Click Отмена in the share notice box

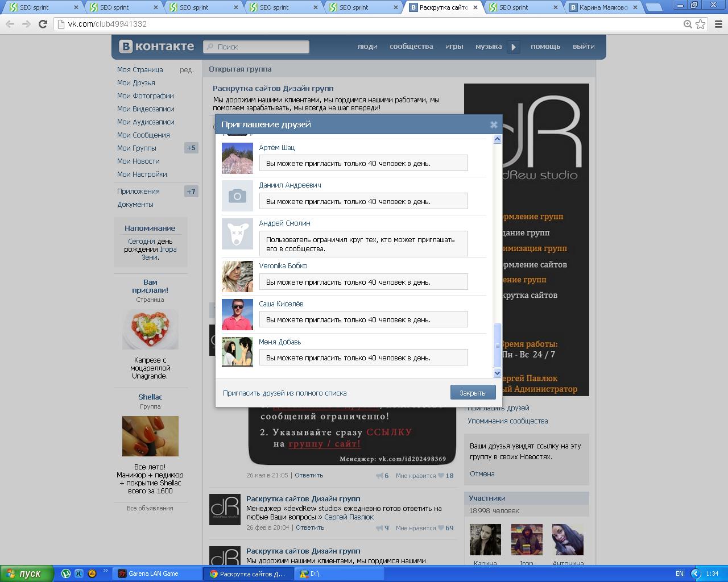pyautogui.click(x=482, y=473)
